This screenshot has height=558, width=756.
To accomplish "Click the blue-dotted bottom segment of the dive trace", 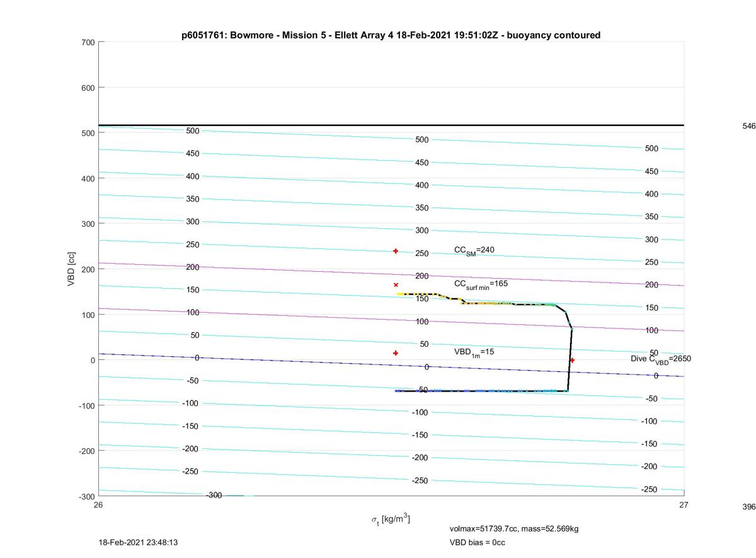I will click(482, 391).
